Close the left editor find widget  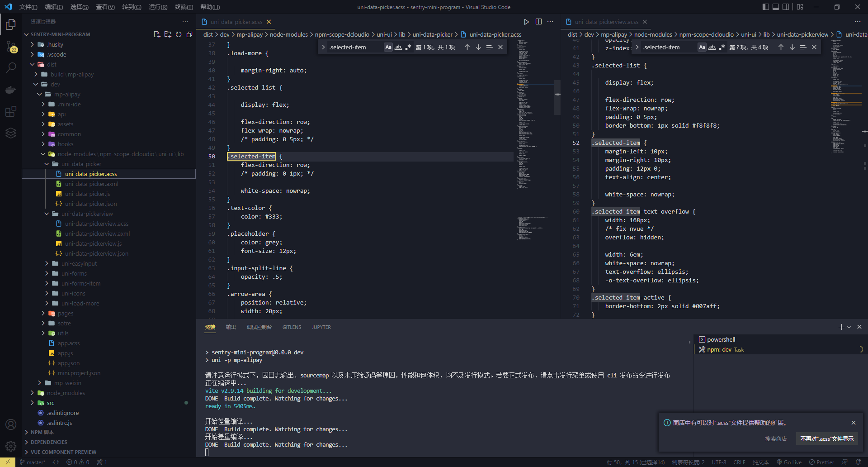click(x=500, y=47)
